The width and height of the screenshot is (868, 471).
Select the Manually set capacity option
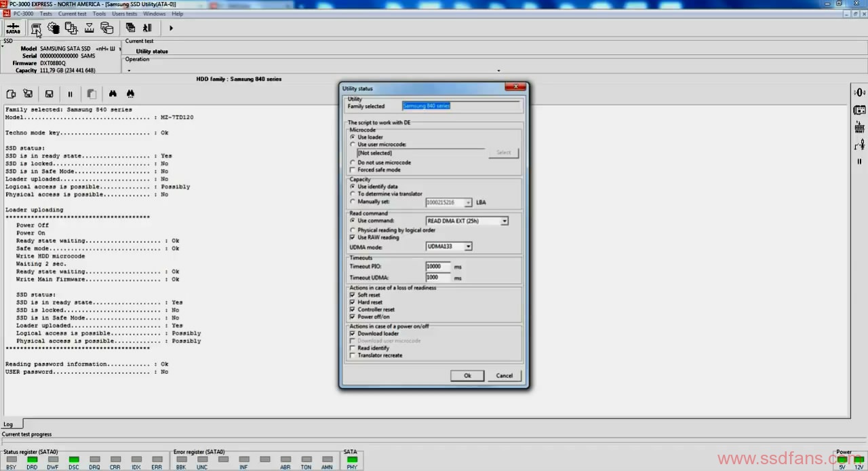(x=370, y=202)
